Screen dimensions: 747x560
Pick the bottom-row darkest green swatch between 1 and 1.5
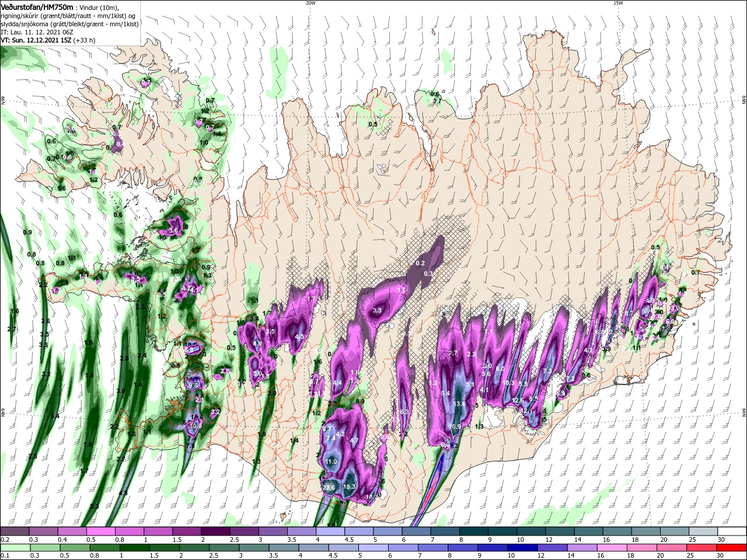tap(135, 548)
